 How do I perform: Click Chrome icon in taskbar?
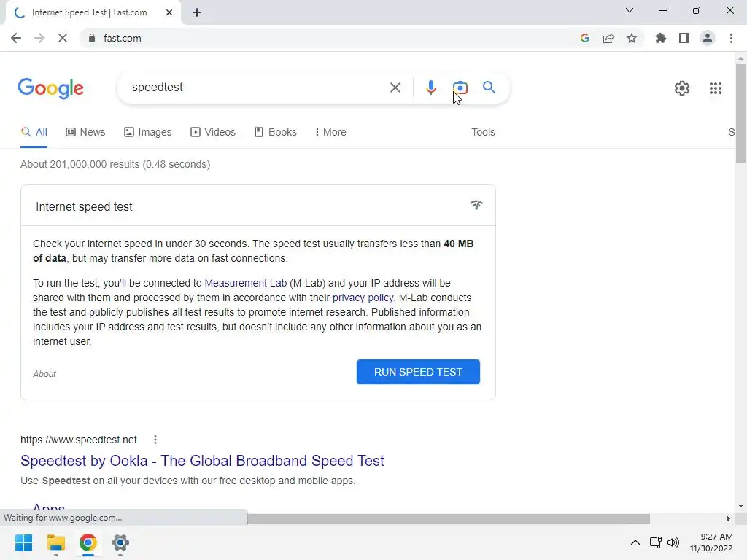point(88,542)
